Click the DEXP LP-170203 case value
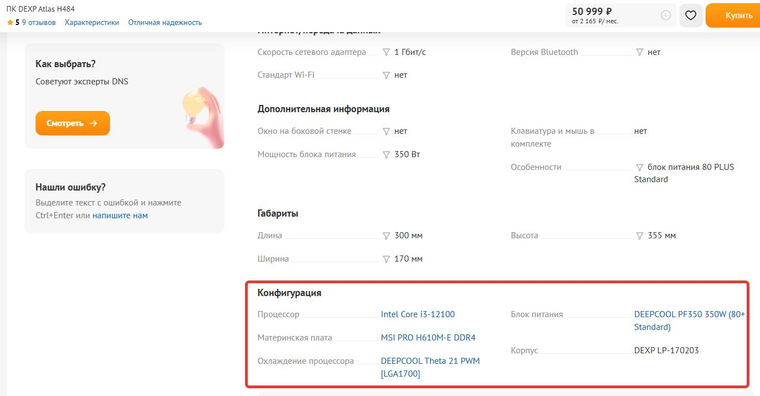This screenshot has height=396, width=760. (x=666, y=350)
